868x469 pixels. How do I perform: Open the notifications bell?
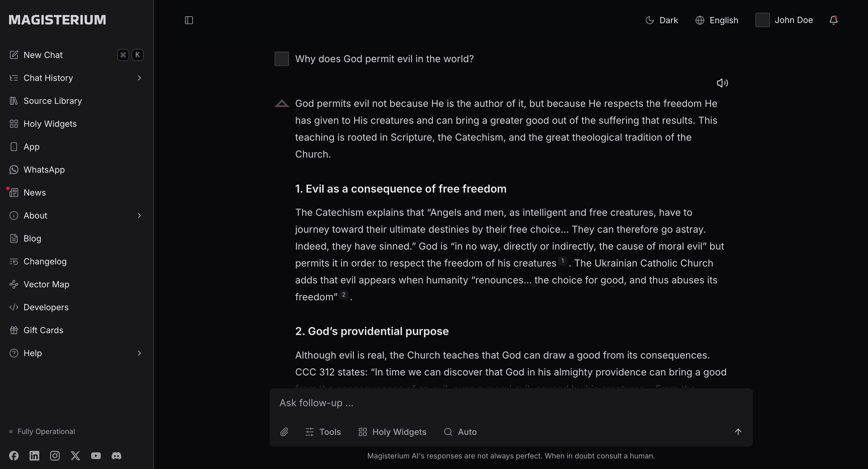pos(833,20)
